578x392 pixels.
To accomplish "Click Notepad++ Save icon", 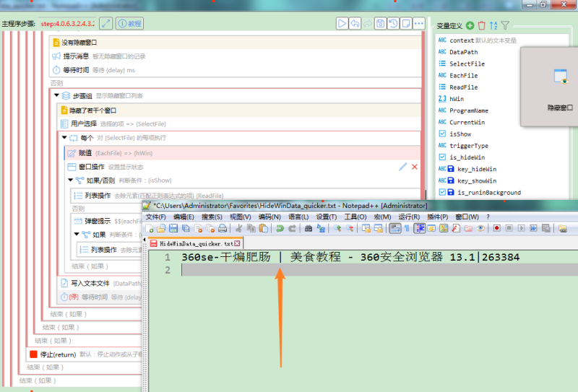I will point(173,228).
